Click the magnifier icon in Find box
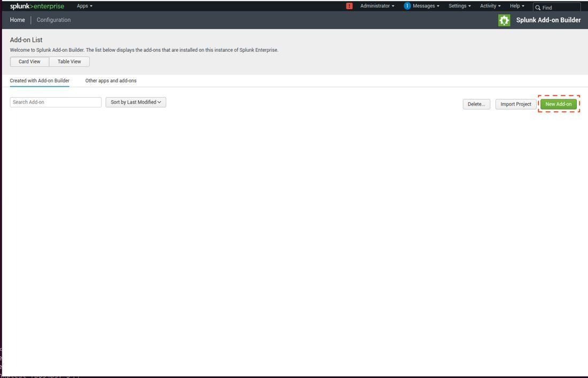 coord(538,7)
